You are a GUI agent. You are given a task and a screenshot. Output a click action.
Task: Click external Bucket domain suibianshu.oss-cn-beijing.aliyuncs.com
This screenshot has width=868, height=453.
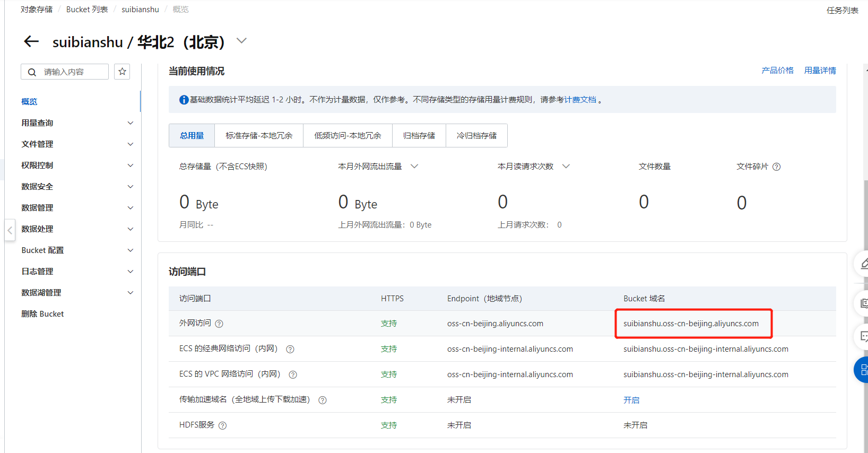(691, 324)
